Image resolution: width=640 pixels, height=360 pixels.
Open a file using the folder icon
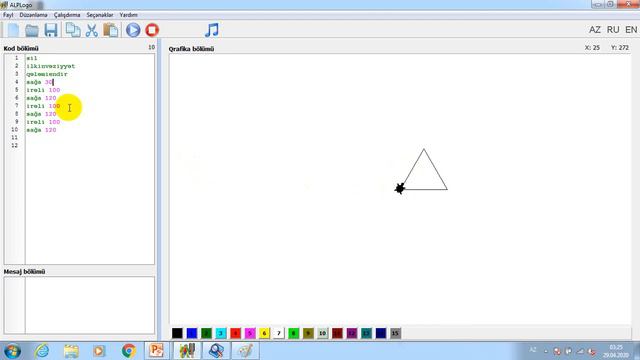tap(31, 30)
